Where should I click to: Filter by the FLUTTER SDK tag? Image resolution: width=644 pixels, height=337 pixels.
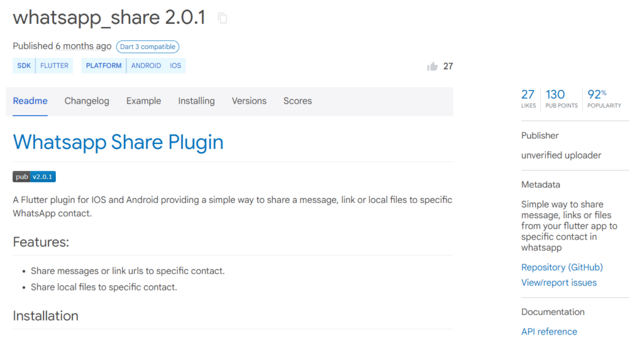tap(54, 65)
